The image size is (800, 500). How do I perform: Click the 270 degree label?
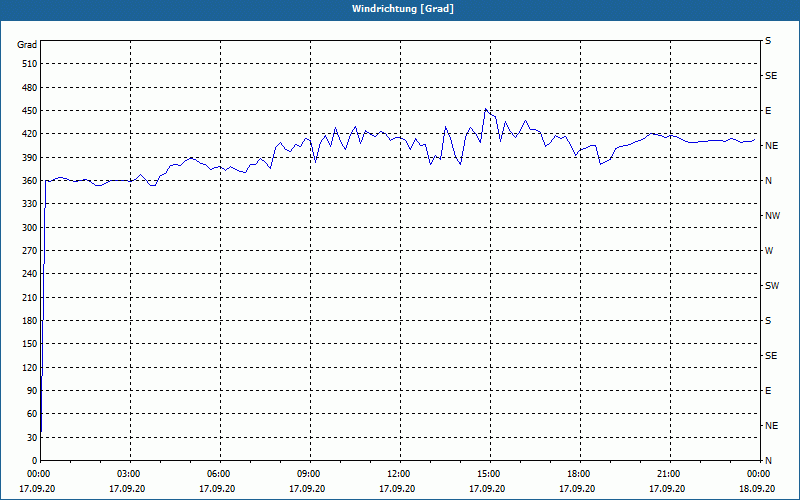30,251
